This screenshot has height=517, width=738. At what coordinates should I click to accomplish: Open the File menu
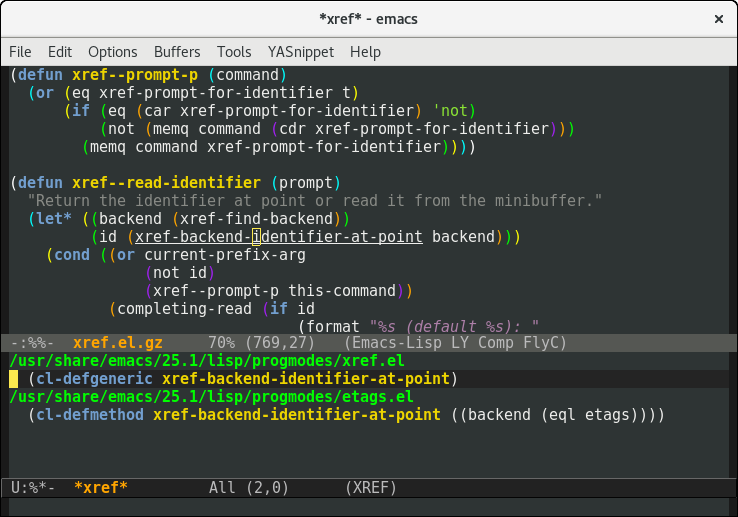point(20,52)
